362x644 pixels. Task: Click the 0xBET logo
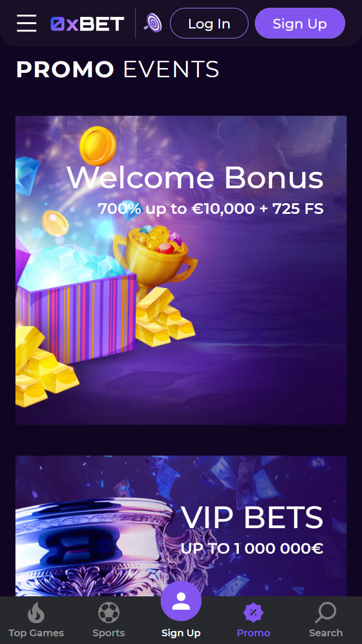pos(87,24)
